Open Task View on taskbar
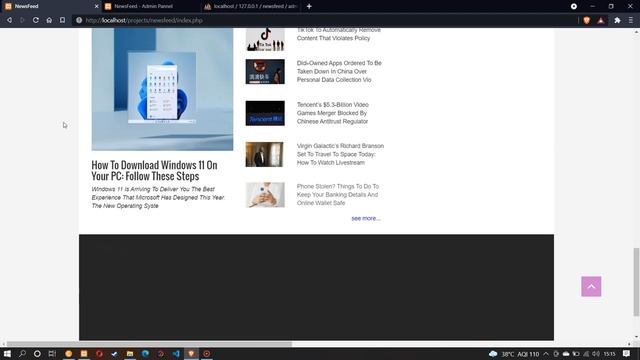This screenshot has width=640, height=360. tap(52, 353)
